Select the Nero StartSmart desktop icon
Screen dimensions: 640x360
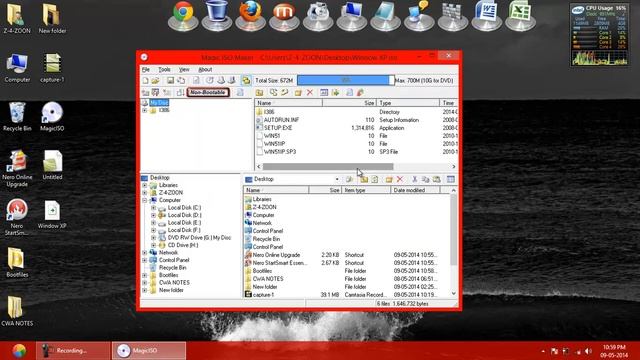[17, 217]
